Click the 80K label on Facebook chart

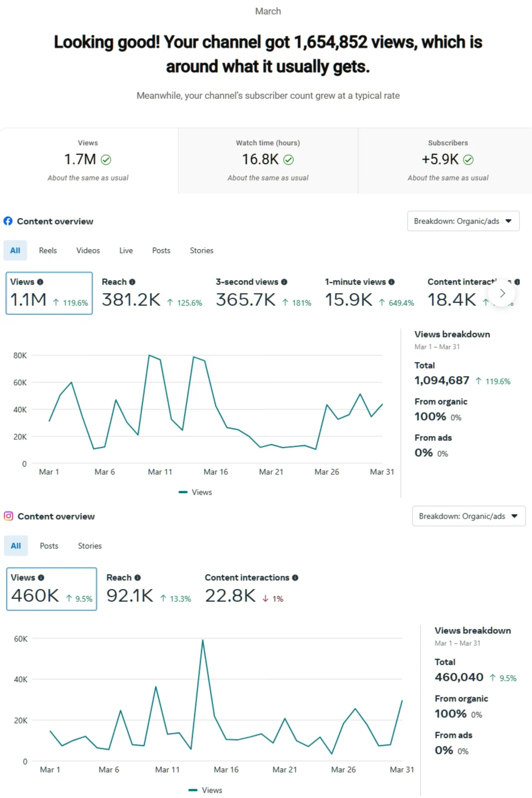tap(20, 355)
